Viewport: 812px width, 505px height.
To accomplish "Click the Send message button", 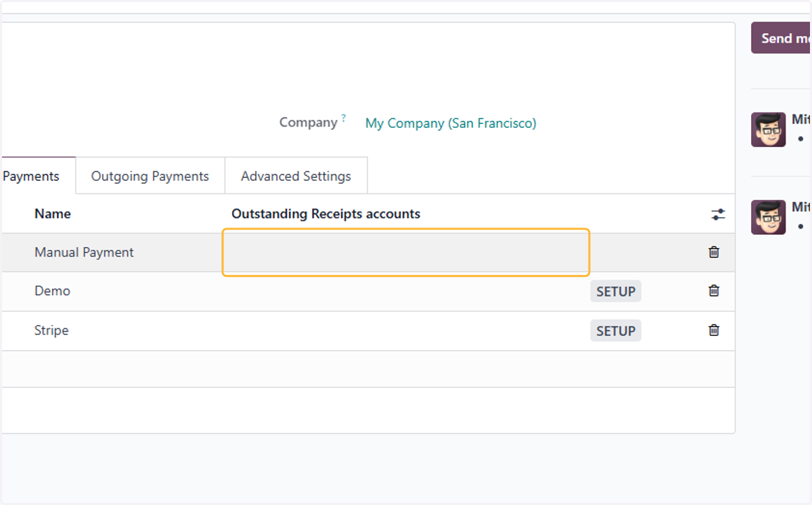I will click(782, 38).
